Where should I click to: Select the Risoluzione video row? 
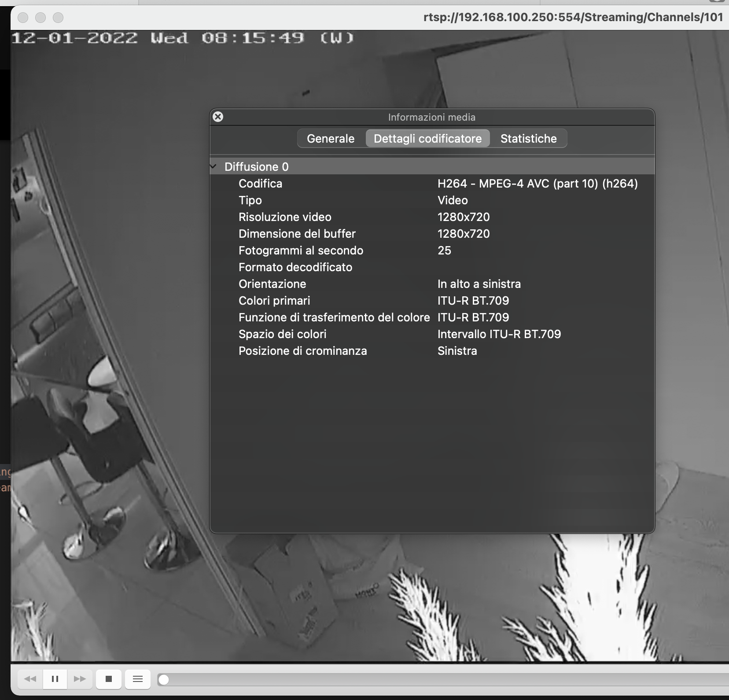285,217
